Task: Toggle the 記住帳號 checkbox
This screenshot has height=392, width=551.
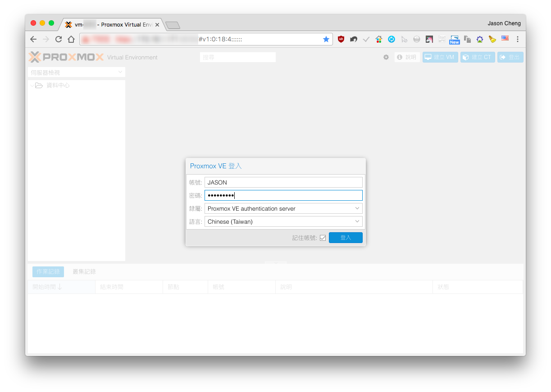Action: click(323, 238)
